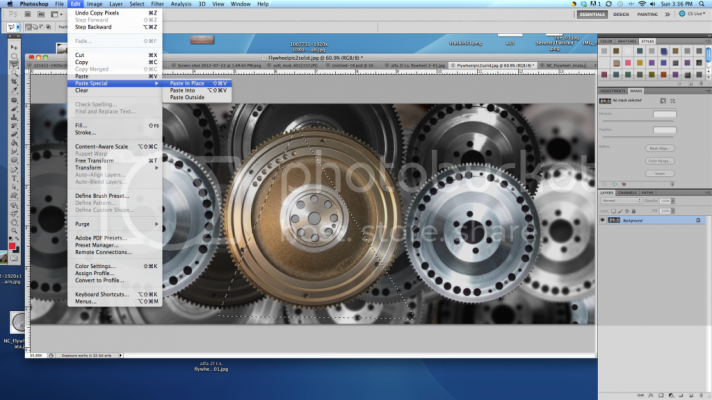Select the Eyedropper tool
712x400 pixels.
pos(14,90)
